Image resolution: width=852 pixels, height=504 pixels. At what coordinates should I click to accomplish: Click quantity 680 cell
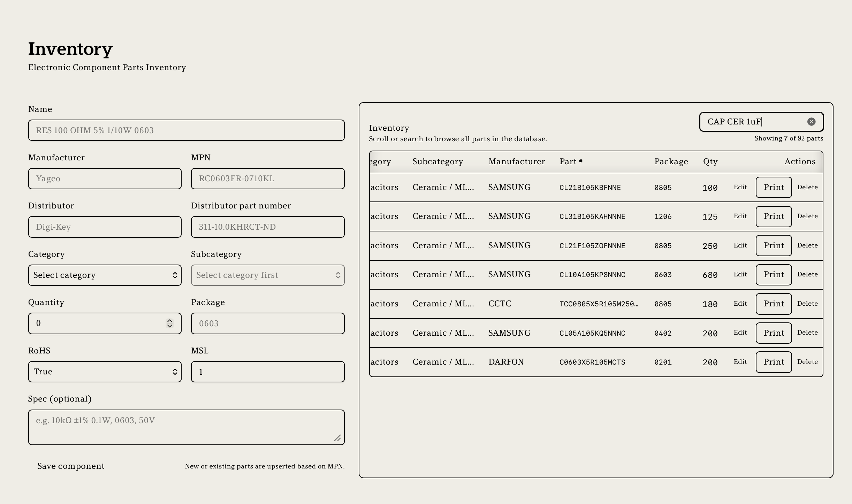point(710,275)
